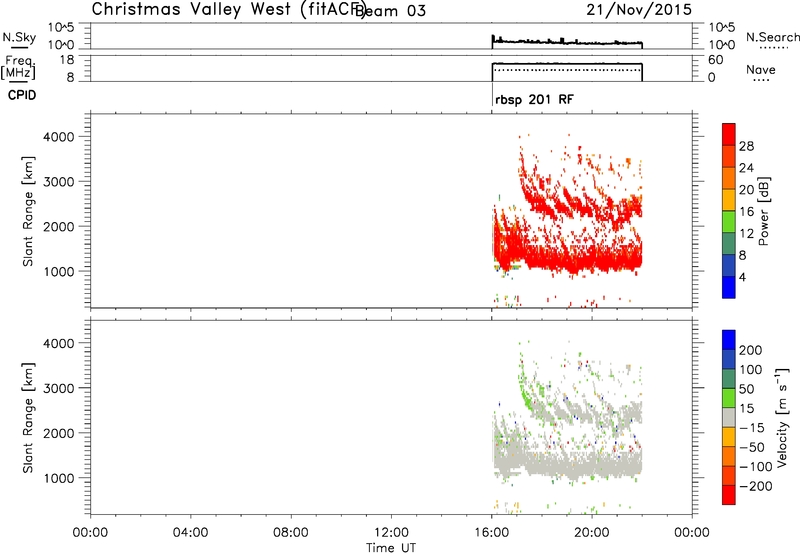The height and width of the screenshot is (554, 800).
Task: Click the top blue segment of velocity colorbar
Action: [729, 340]
